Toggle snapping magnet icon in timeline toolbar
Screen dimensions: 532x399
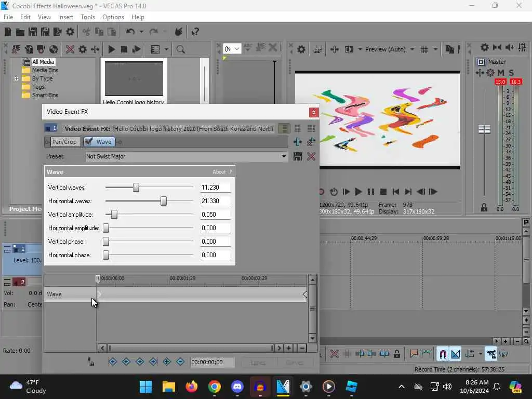coord(443,354)
